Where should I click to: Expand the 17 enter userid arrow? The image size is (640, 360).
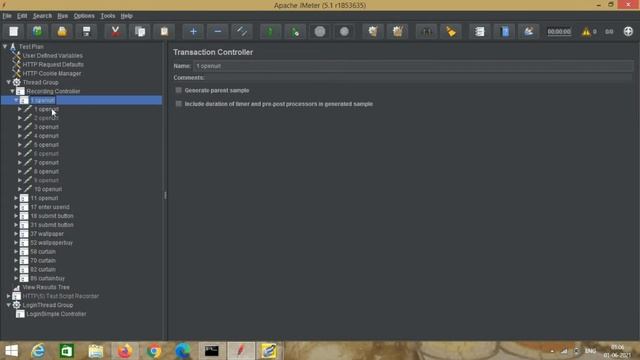click(x=16, y=207)
